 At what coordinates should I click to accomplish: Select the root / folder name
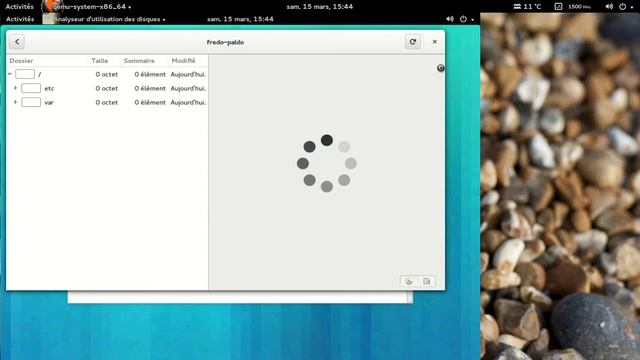40,74
